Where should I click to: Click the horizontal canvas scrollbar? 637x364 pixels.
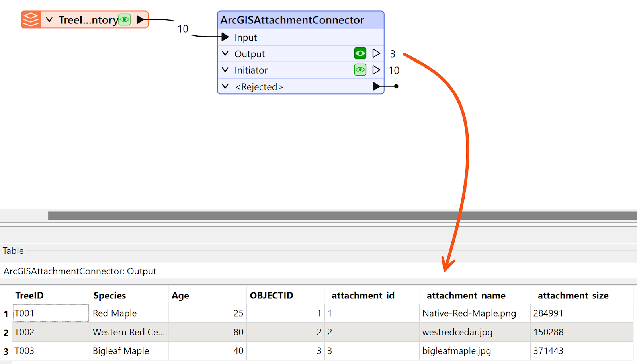[x=342, y=216]
